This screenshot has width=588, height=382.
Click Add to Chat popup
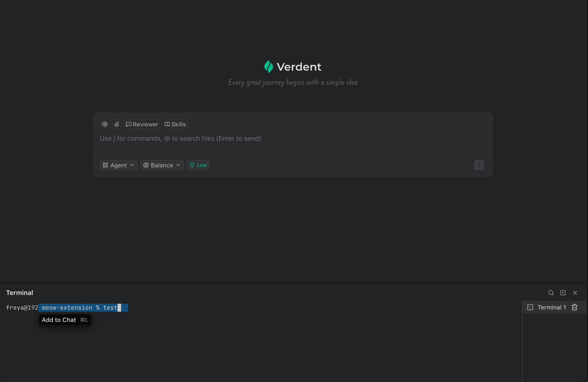65,320
